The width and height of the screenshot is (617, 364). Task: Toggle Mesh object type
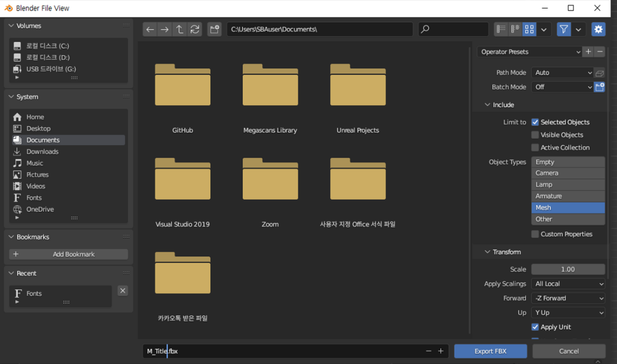pos(568,207)
